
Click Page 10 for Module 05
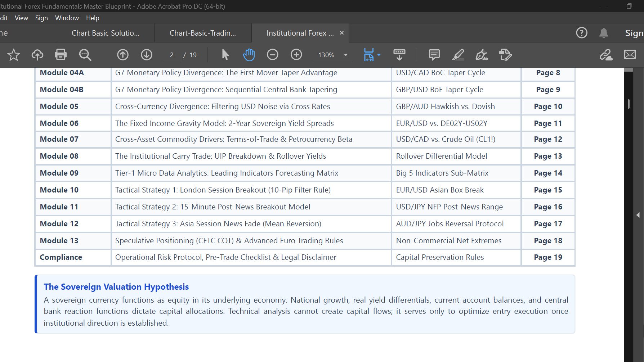pos(548,107)
